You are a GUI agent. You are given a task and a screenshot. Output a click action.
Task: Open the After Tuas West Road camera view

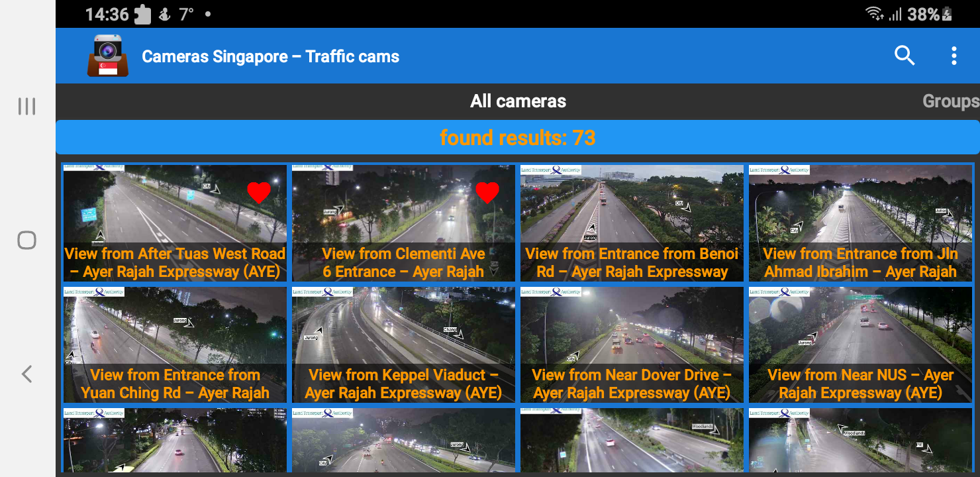[175, 223]
